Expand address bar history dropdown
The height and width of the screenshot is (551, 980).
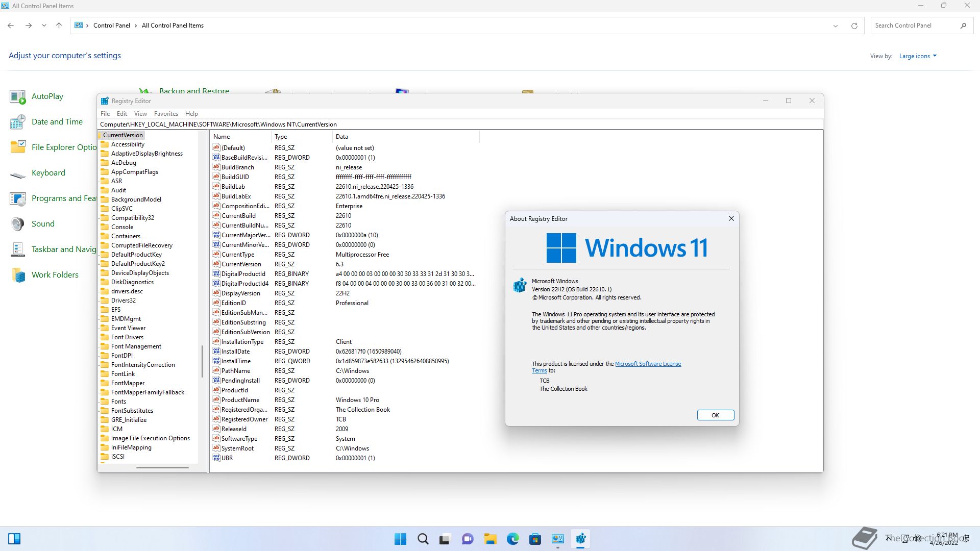(836, 26)
